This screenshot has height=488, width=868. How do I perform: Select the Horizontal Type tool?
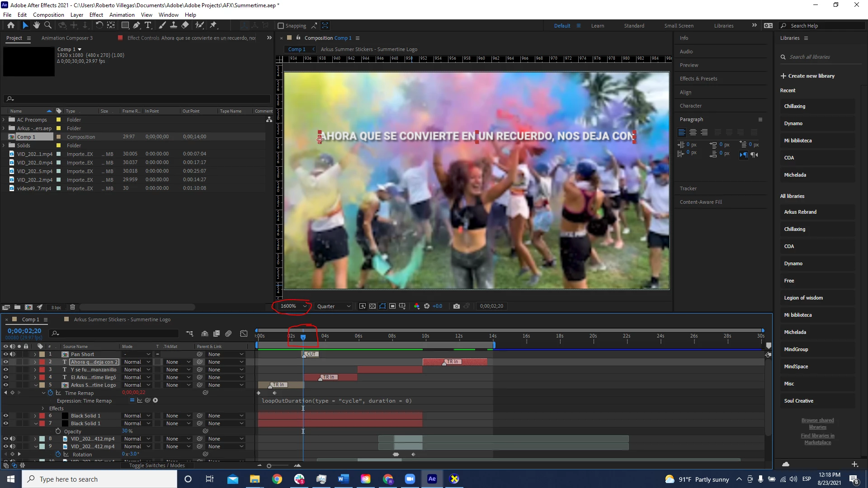[x=148, y=25]
